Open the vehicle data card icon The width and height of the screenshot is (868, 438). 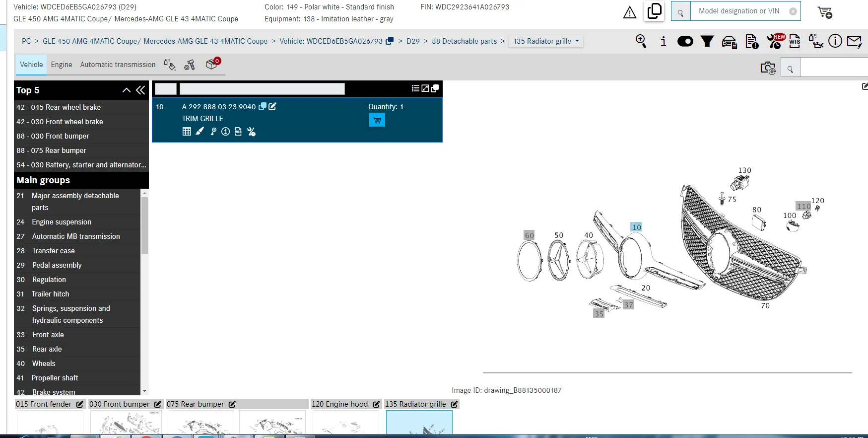click(x=729, y=42)
